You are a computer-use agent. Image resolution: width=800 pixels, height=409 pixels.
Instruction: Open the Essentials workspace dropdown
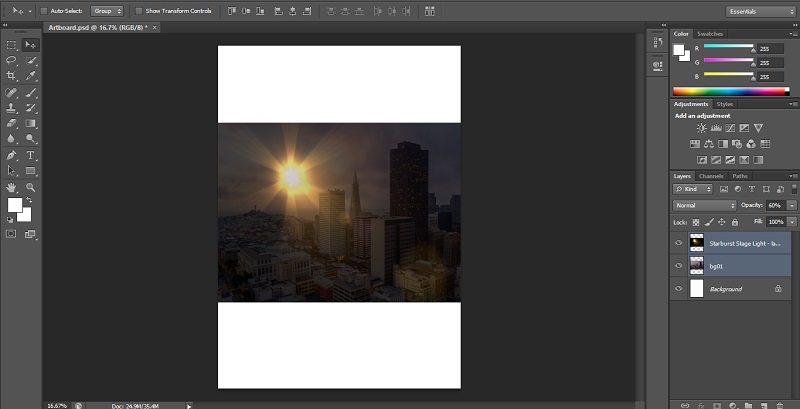tap(760, 11)
